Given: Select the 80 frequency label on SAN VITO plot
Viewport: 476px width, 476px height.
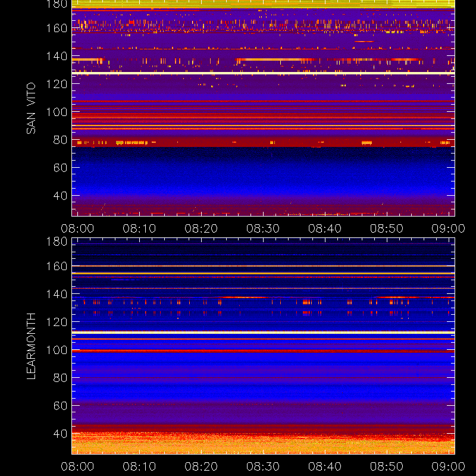Looking at the screenshot, I should tap(60, 140).
